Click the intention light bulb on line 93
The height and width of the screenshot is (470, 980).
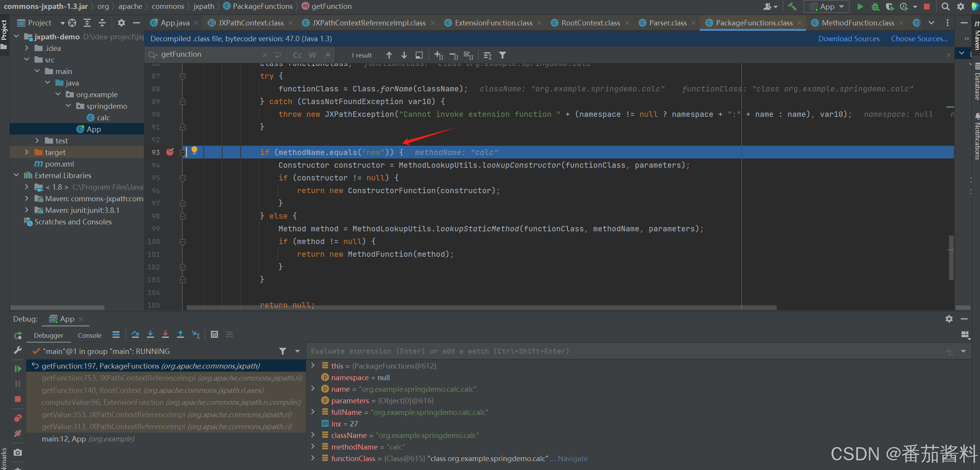click(194, 150)
